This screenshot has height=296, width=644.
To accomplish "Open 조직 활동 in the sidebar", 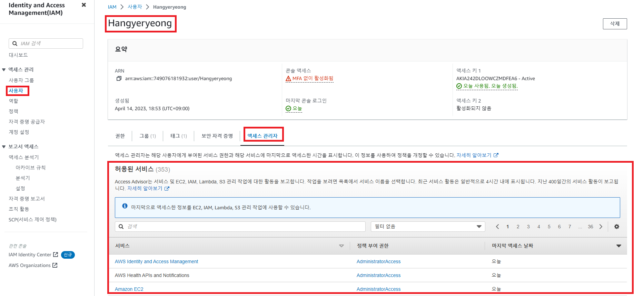I will tap(19, 209).
